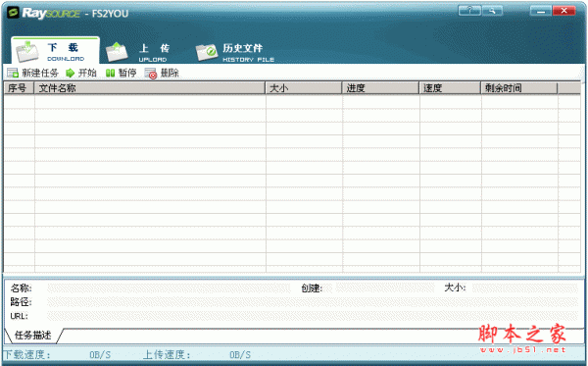The height and width of the screenshot is (366, 588).
Task: Click the delete task icon
Action: point(150,74)
